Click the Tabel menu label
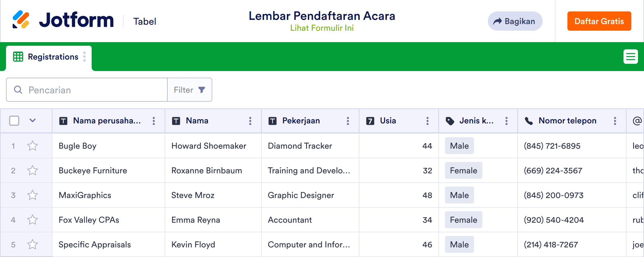Viewport: 644px width, 257px height. (145, 21)
